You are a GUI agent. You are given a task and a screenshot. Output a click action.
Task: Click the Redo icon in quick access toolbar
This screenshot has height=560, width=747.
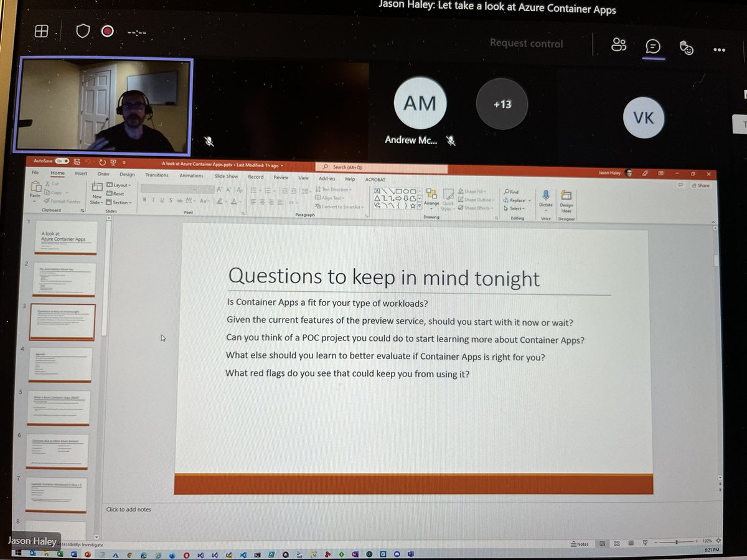pos(102,162)
